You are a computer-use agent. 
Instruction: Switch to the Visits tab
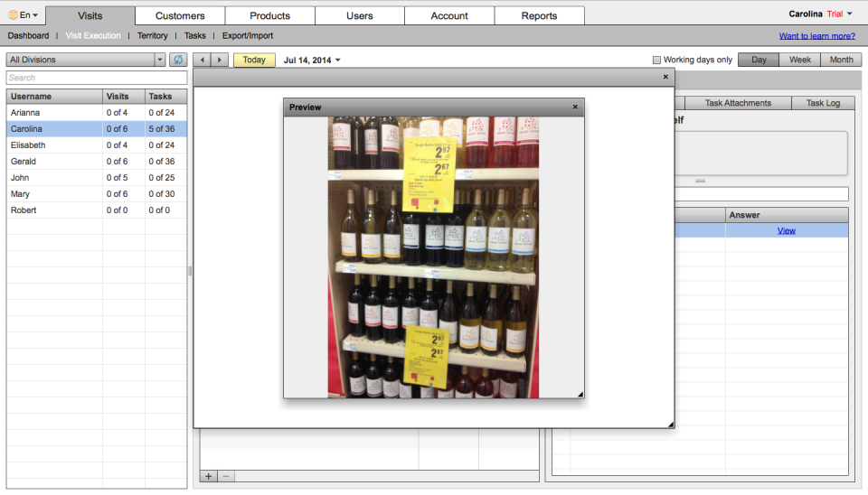point(90,15)
